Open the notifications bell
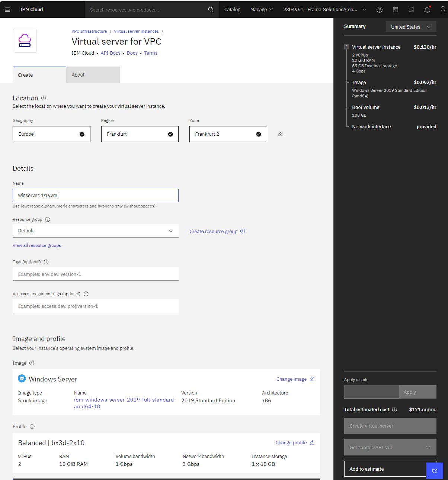The width and height of the screenshot is (448, 480). point(427,9)
